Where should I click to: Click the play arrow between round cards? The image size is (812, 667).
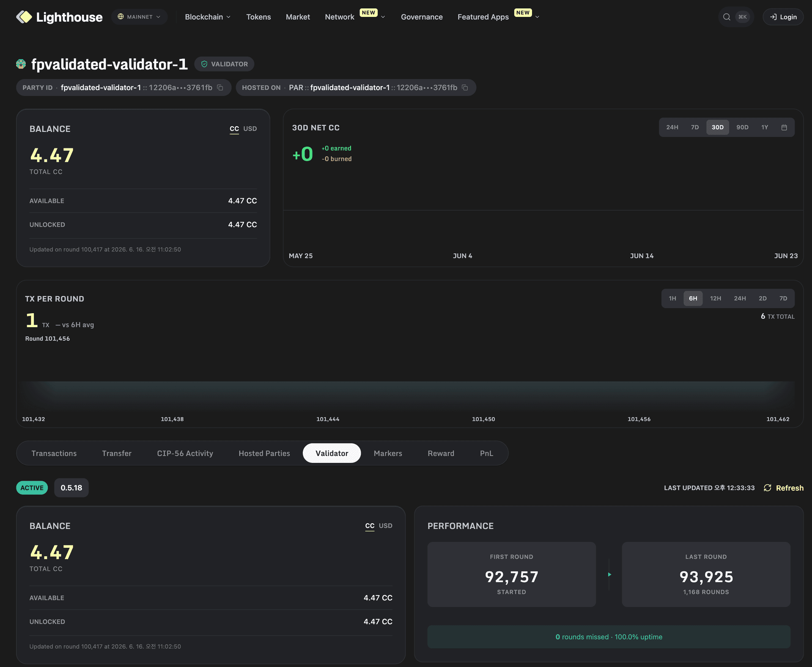pyautogui.click(x=609, y=574)
